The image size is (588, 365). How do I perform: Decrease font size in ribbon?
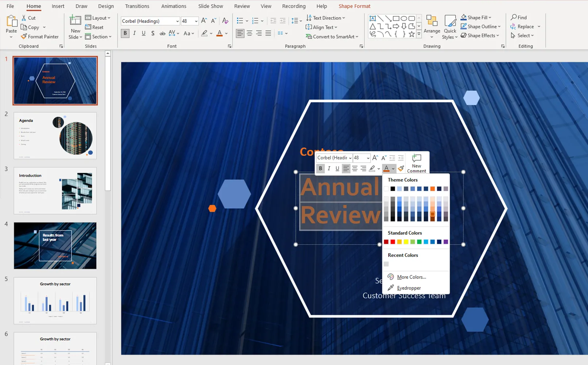click(x=214, y=21)
